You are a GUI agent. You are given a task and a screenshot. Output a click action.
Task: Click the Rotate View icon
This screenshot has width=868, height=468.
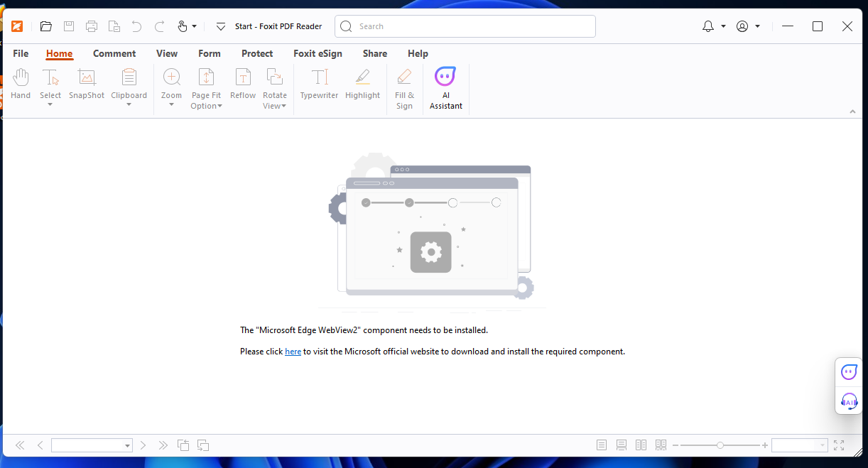point(275,78)
